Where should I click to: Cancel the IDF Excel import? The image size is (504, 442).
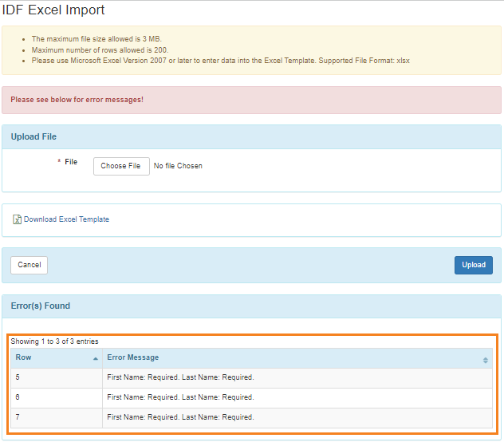pos(30,265)
